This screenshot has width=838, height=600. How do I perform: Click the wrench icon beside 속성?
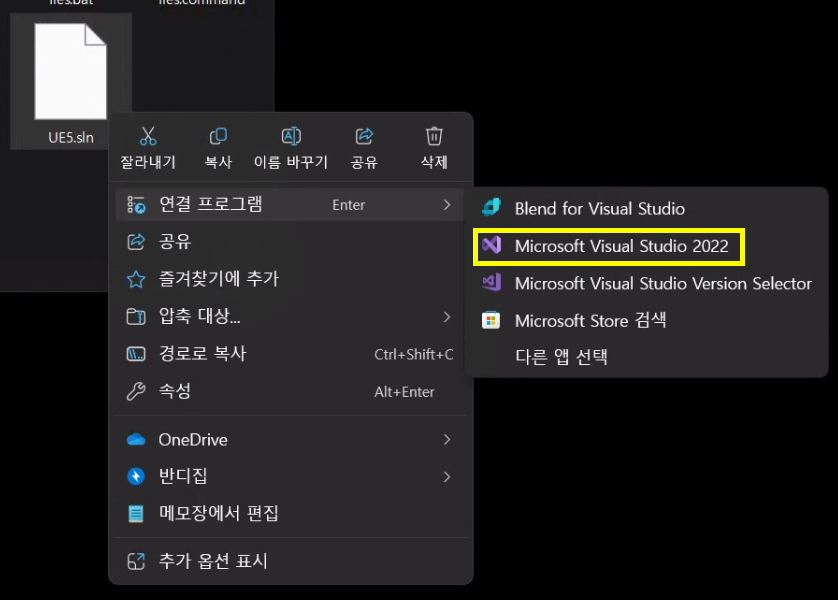click(136, 391)
